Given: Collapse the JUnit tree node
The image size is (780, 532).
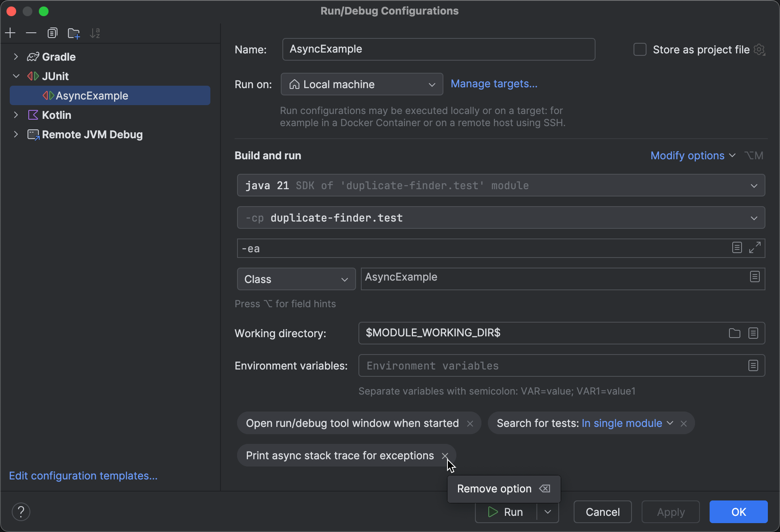Looking at the screenshot, I should tap(16, 76).
